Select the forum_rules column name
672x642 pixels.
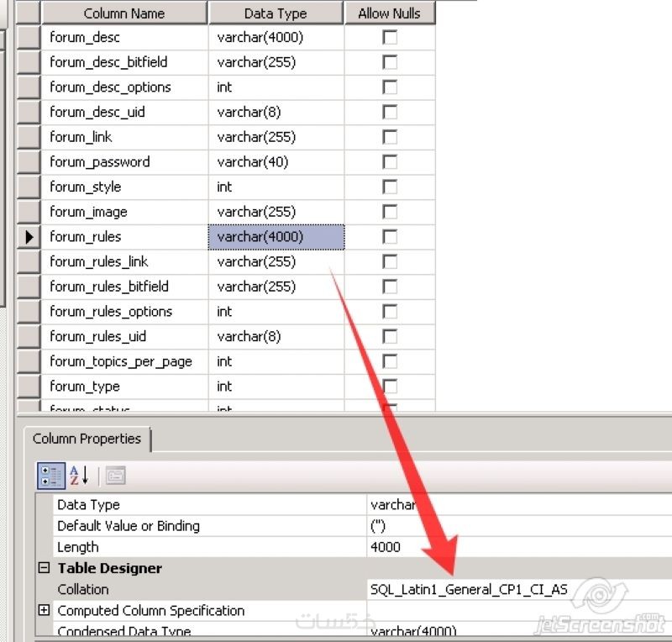click(x=124, y=237)
